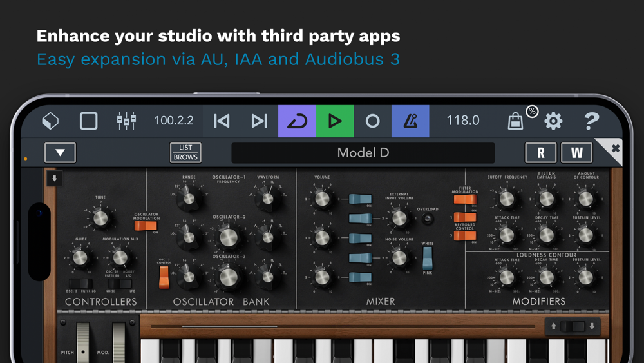The image size is (644, 363).
Task: Click Oscillator-3 Waveform knob
Action: (x=268, y=277)
